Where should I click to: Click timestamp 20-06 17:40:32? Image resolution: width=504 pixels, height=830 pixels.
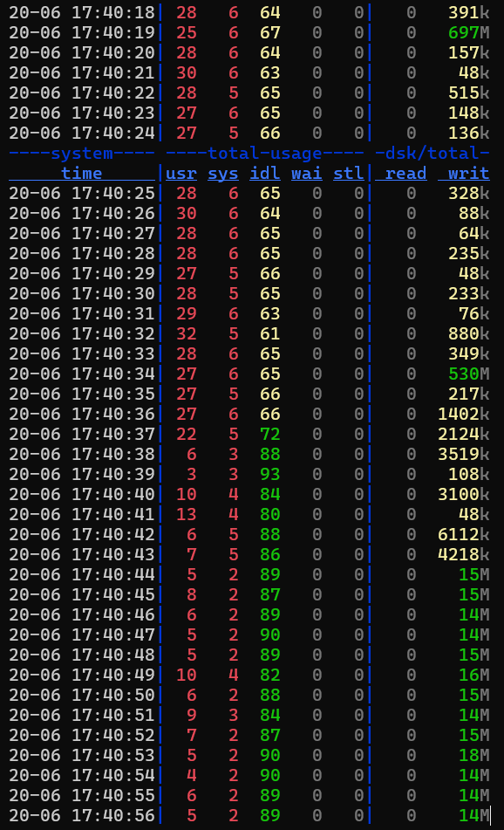pyautogui.click(x=81, y=333)
